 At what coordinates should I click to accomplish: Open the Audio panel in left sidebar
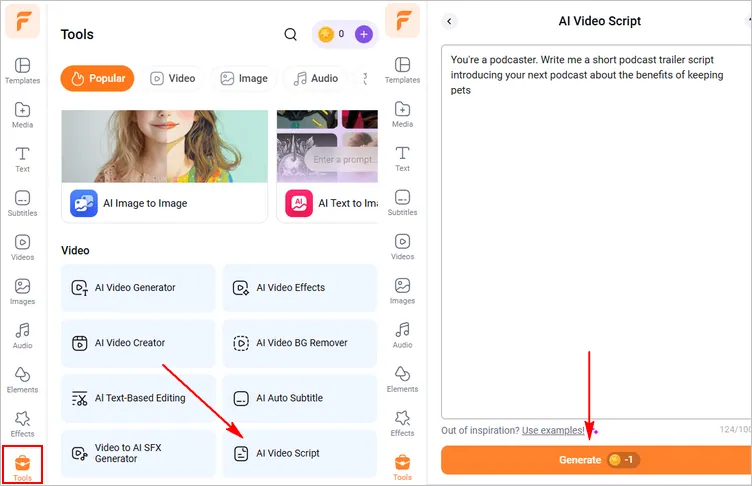click(x=22, y=335)
